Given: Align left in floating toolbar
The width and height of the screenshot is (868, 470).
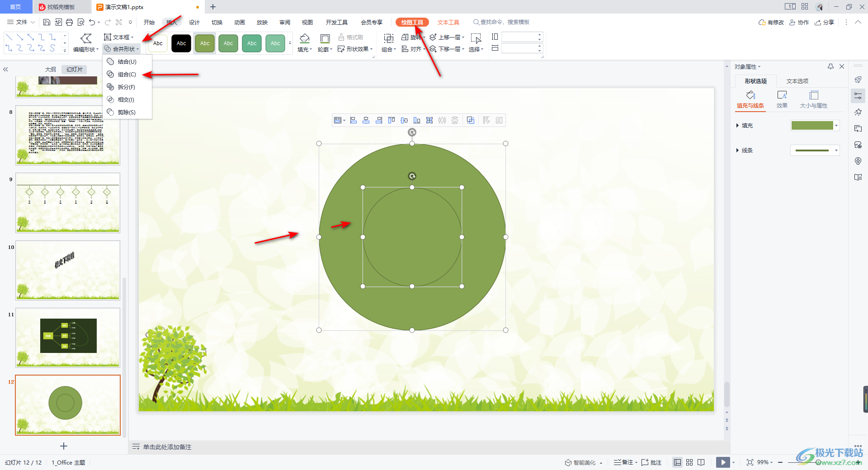Looking at the screenshot, I should click(354, 120).
